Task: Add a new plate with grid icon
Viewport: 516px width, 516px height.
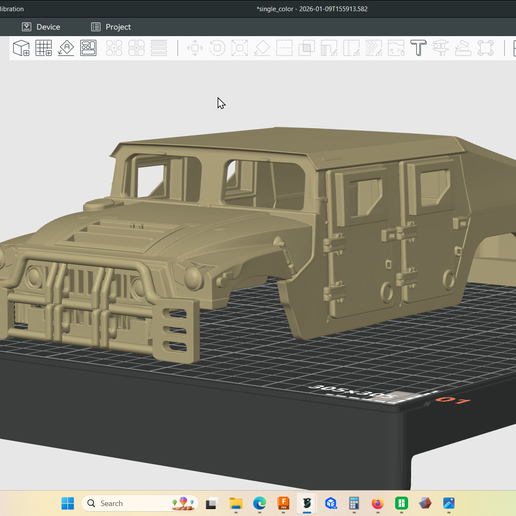Action: pos(44,48)
